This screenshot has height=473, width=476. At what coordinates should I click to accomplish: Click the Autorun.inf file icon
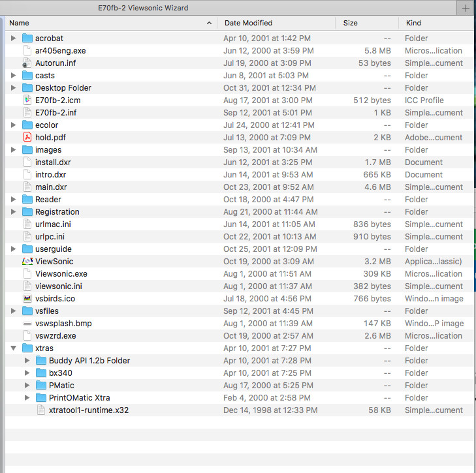tap(27, 63)
